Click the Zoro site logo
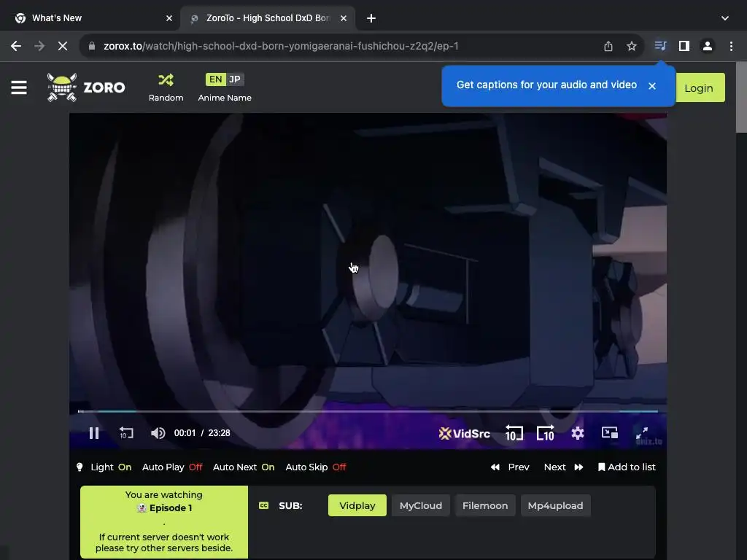747x560 pixels. click(x=86, y=87)
